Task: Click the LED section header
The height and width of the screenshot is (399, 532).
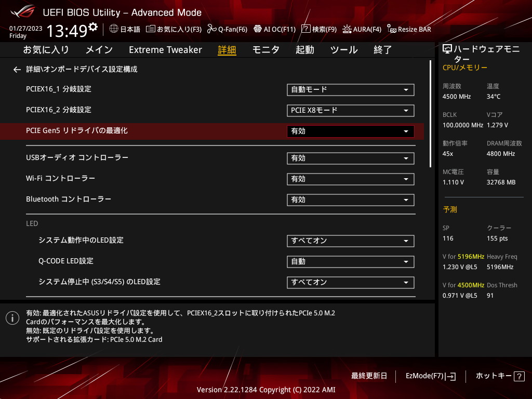Action: (32, 223)
